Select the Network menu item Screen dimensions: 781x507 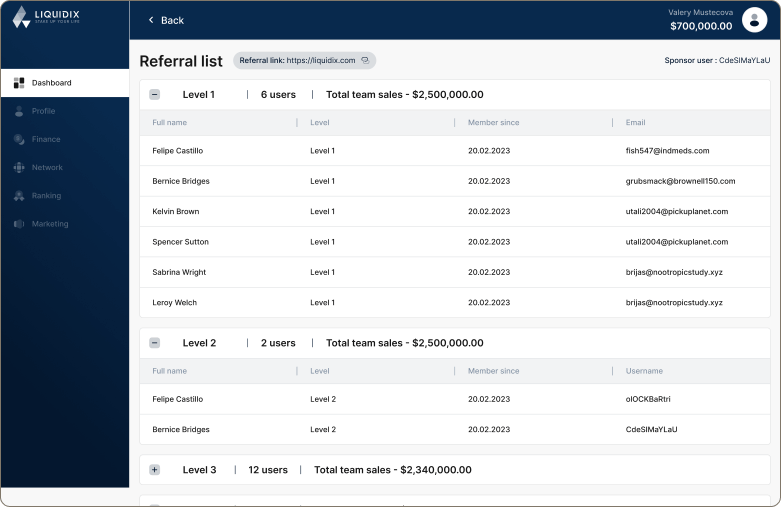pyautogui.click(x=47, y=168)
